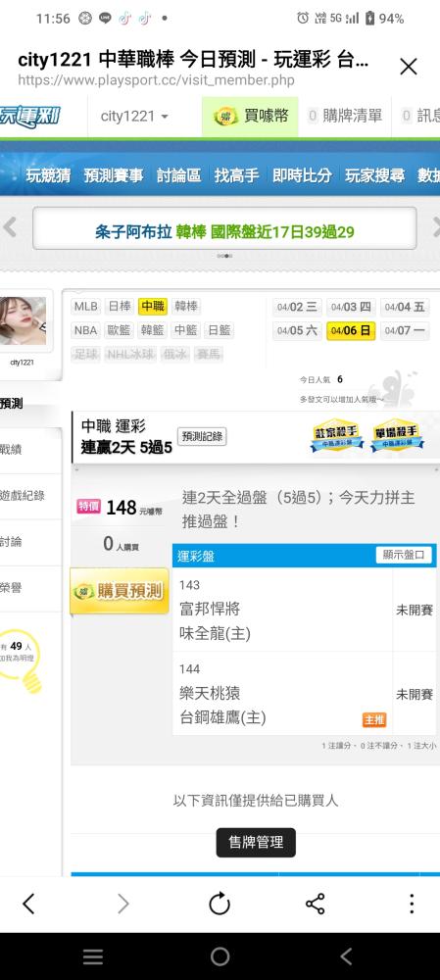The width and height of the screenshot is (440, 980).
Task: Tap the city1221 profile avatar
Action: 23,320
